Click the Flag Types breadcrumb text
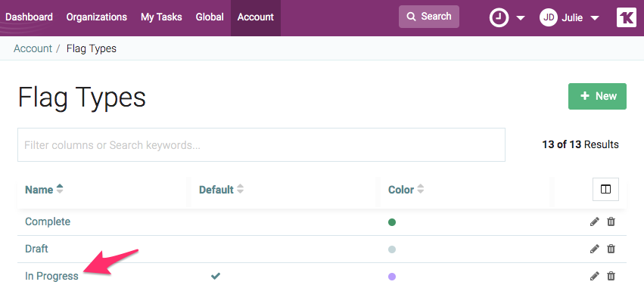644x288 pixels. click(91, 48)
